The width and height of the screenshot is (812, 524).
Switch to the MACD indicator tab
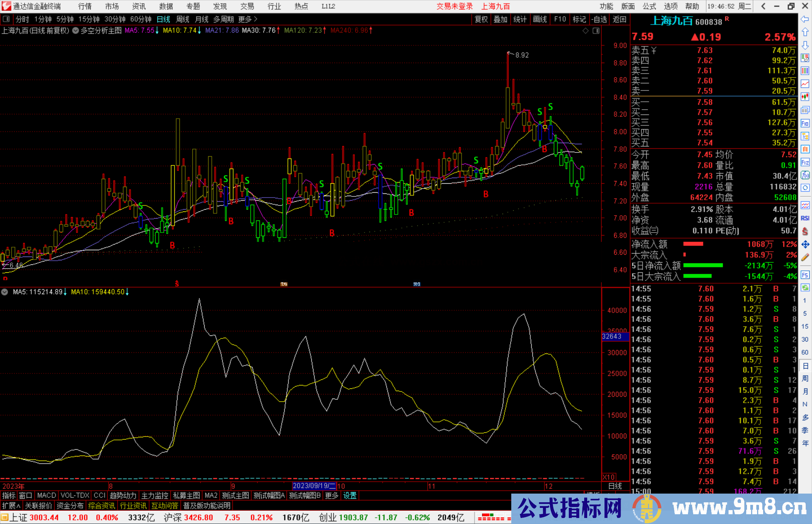coord(46,495)
